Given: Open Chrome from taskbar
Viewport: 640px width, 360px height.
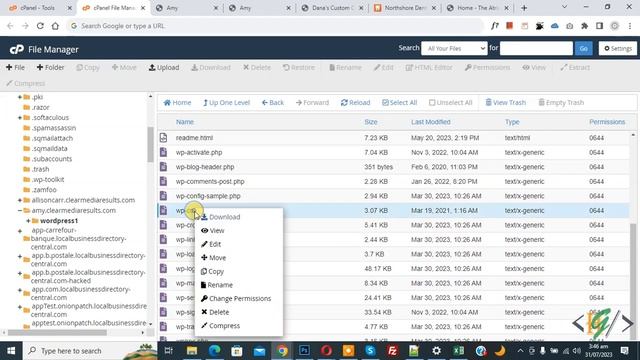Looking at the screenshot, I should (282, 351).
